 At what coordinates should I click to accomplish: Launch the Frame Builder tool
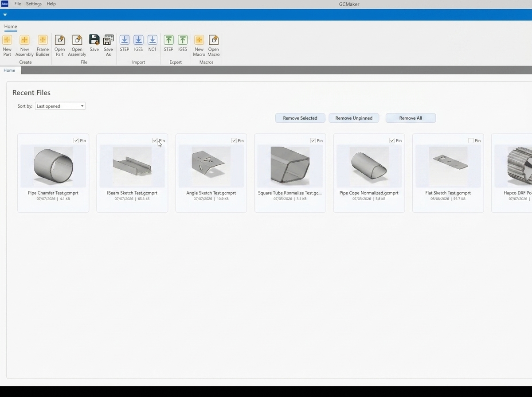(x=43, y=46)
